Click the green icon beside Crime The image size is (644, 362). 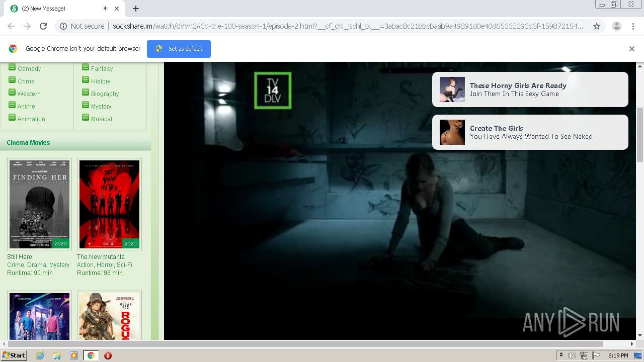tap(12, 80)
